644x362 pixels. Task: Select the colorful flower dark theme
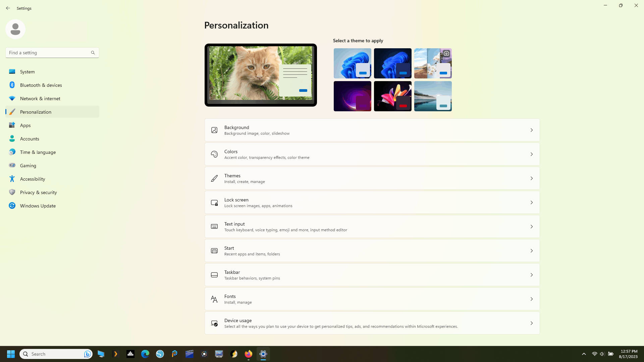point(392,96)
